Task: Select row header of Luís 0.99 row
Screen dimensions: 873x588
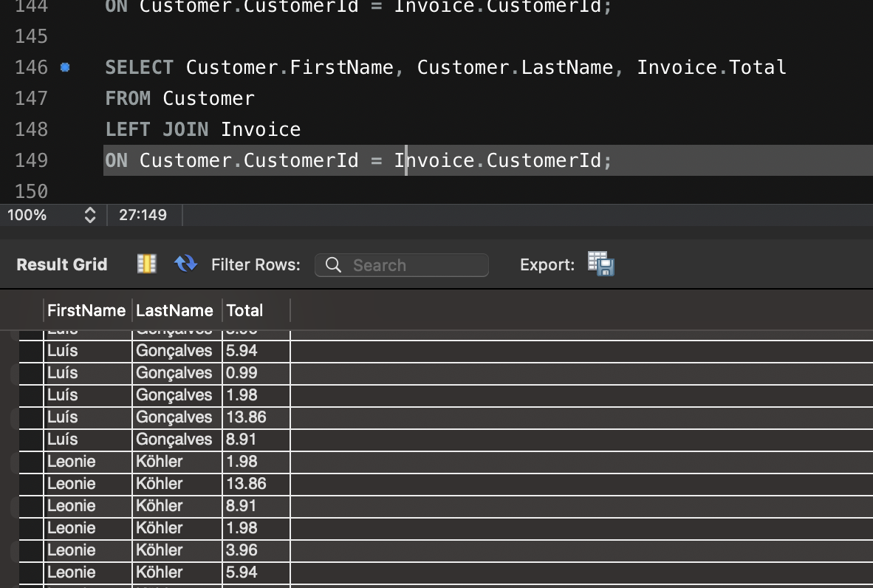Action: click(x=31, y=373)
